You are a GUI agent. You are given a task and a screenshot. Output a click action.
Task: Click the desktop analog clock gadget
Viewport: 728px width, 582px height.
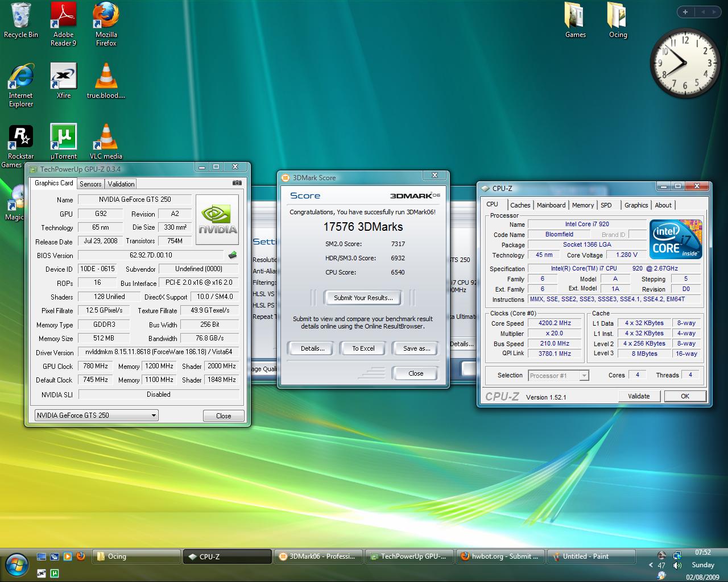click(x=685, y=63)
